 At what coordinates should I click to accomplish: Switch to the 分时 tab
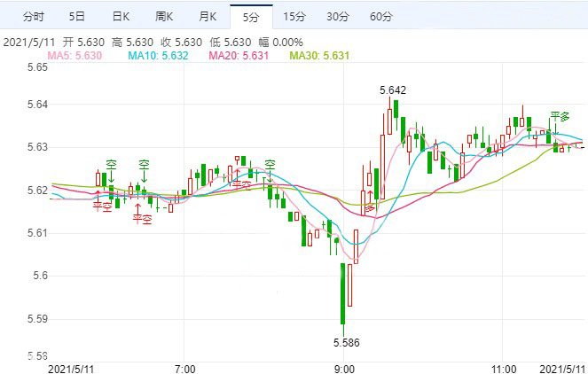point(33,17)
